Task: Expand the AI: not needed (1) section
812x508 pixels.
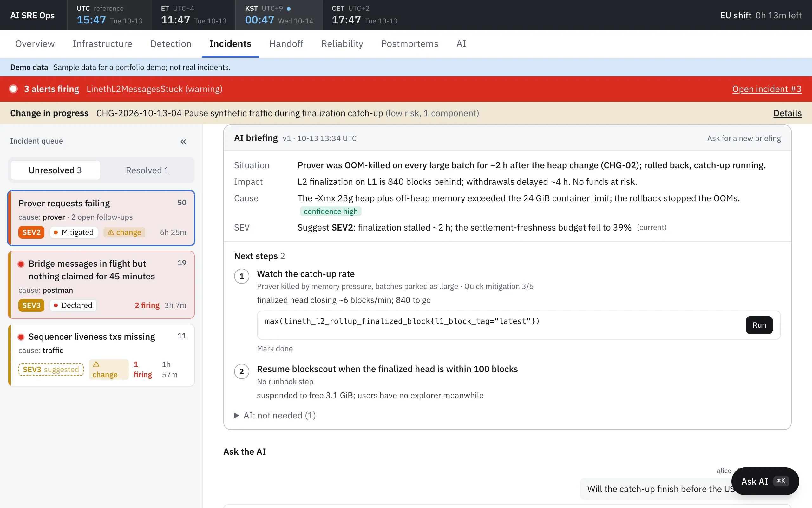Action: click(x=275, y=416)
